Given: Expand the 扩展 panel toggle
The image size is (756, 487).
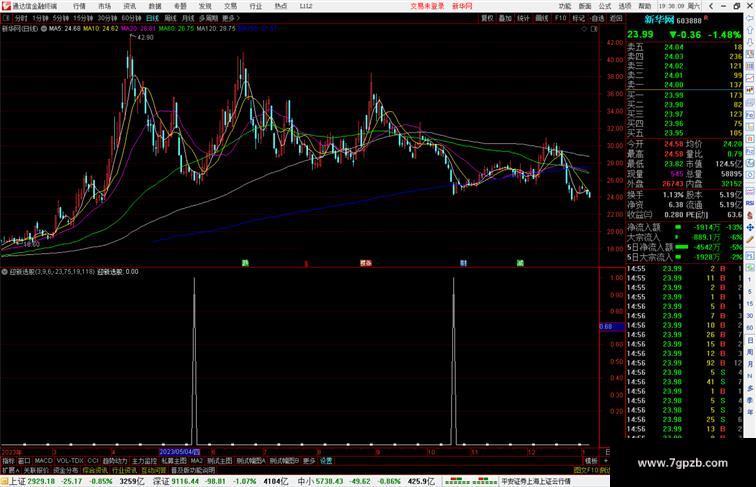Looking at the screenshot, I should (x=10, y=470).
